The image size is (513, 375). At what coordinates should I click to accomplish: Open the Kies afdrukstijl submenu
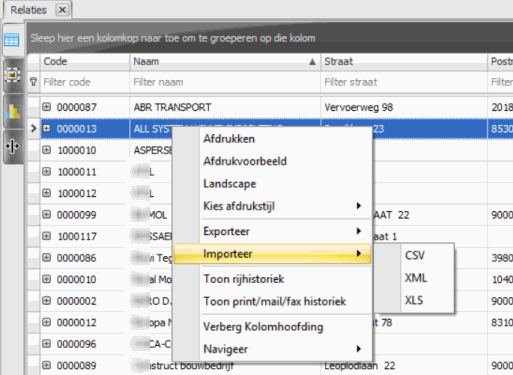coord(272,206)
